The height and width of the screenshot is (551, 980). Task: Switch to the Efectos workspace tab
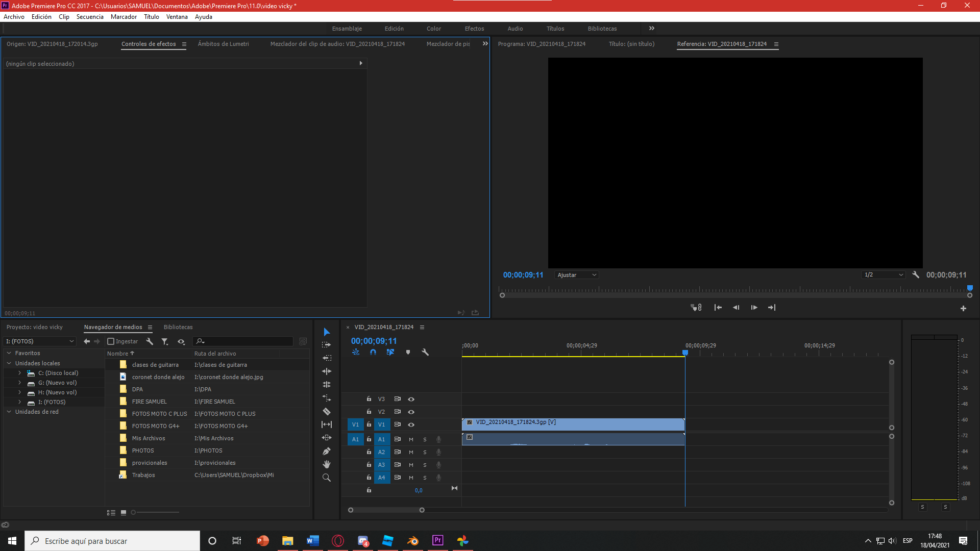474,28
